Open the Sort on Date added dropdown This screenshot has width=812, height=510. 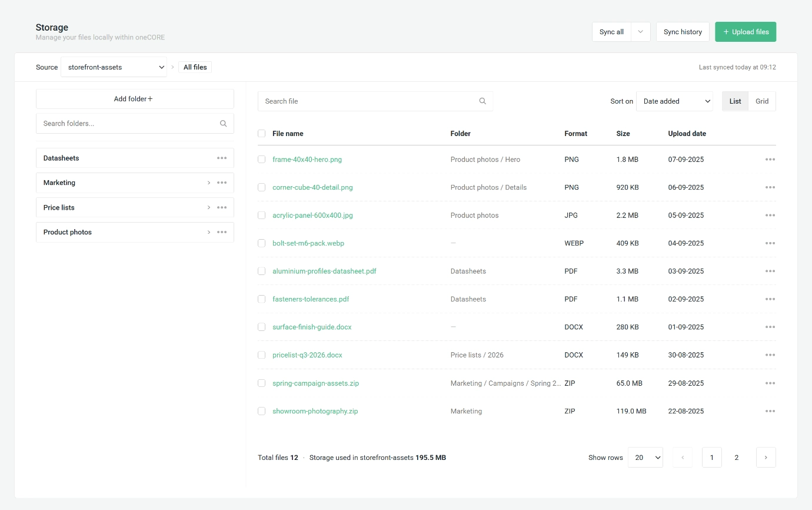coord(674,101)
